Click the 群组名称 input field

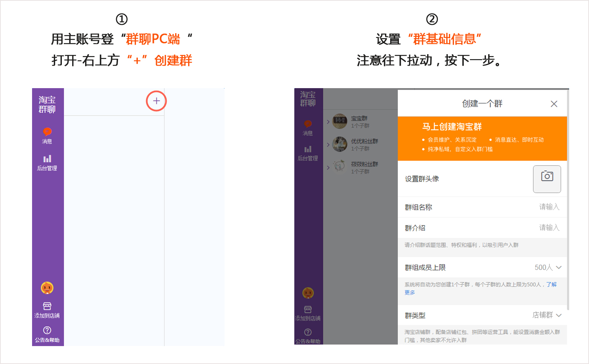[x=482, y=207]
